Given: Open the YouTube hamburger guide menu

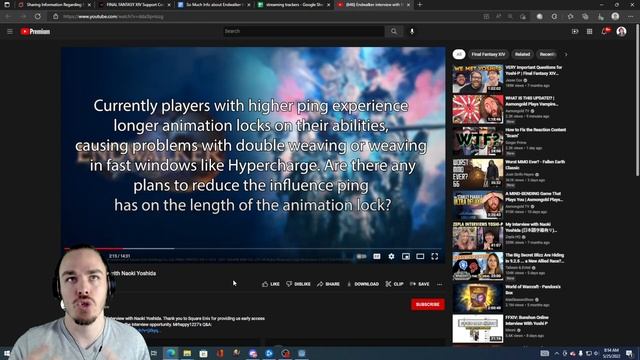Looking at the screenshot, I should click(10, 31).
